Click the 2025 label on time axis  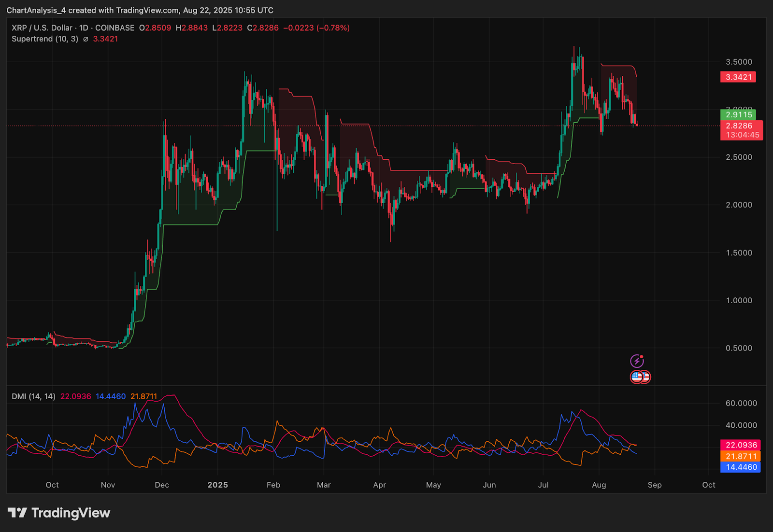click(217, 485)
